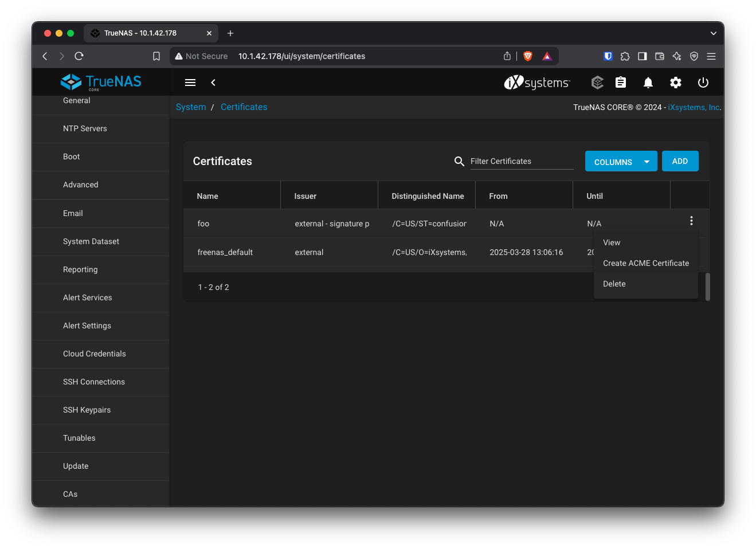Viewport: 756px width, 549px height.
Task: Reload the current page
Action: point(79,56)
